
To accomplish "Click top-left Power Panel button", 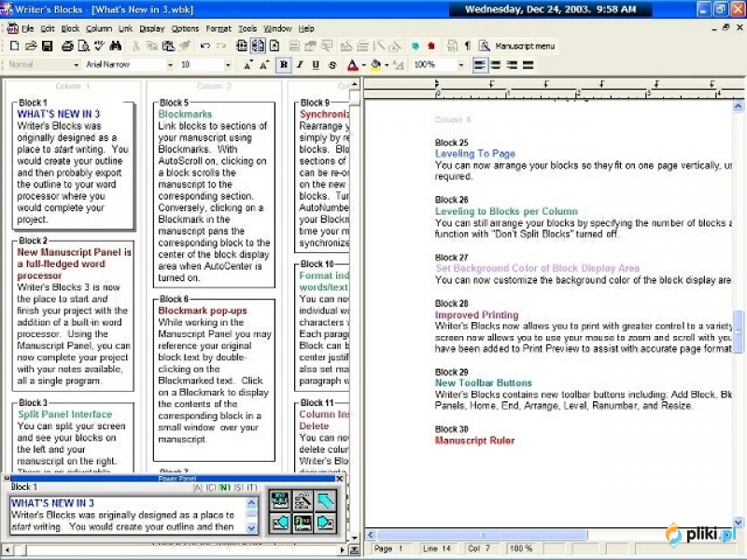I will pos(280,500).
